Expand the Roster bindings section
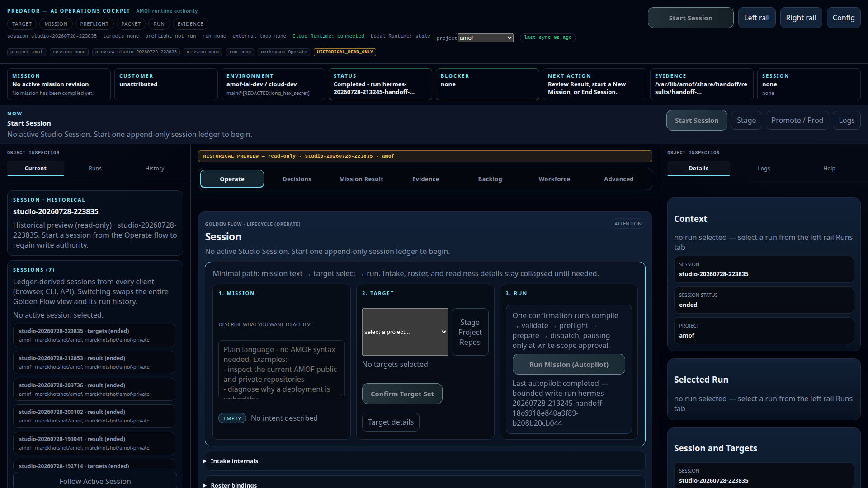This screenshot has width=868, height=488. (425, 483)
